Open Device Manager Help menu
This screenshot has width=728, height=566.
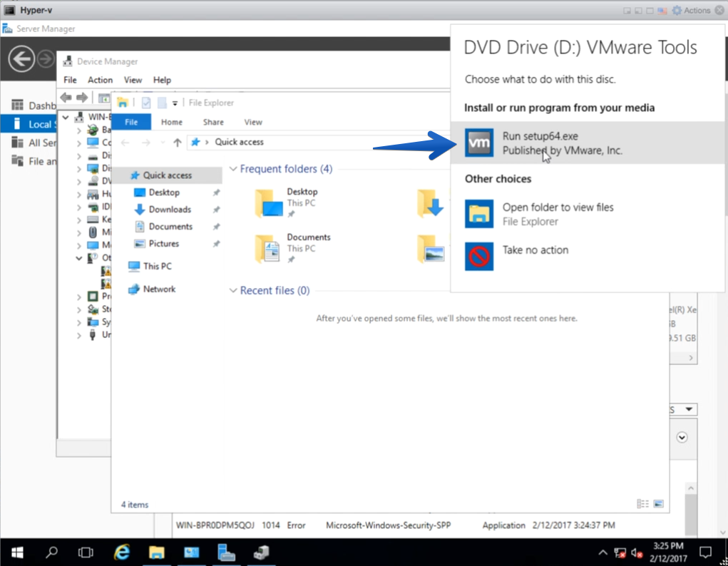coord(162,80)
